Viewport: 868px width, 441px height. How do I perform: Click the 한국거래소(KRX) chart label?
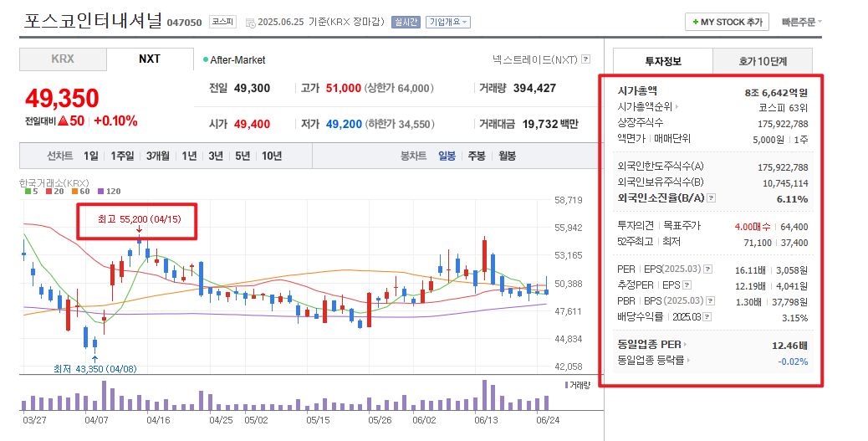click(54, 182)
